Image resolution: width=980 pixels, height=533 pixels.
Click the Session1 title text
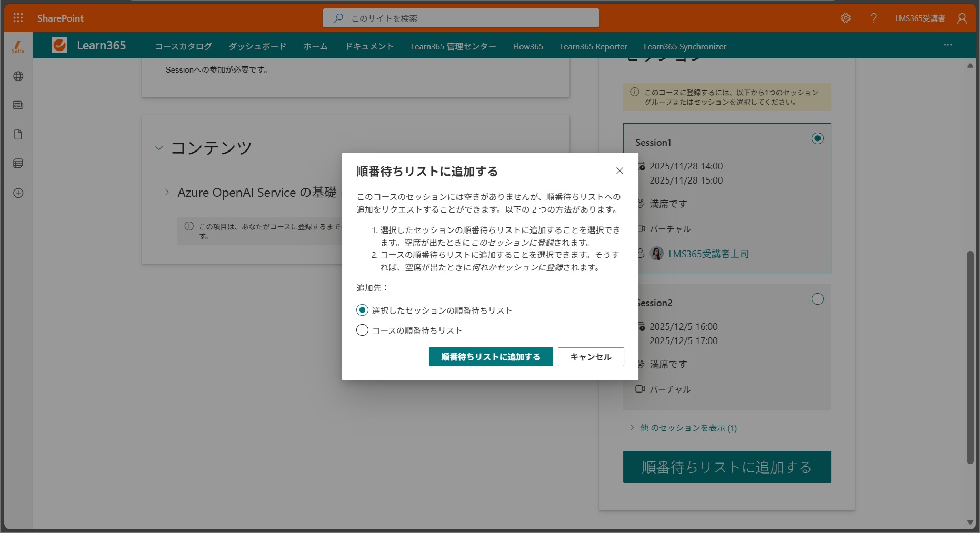tap(653, 142)
